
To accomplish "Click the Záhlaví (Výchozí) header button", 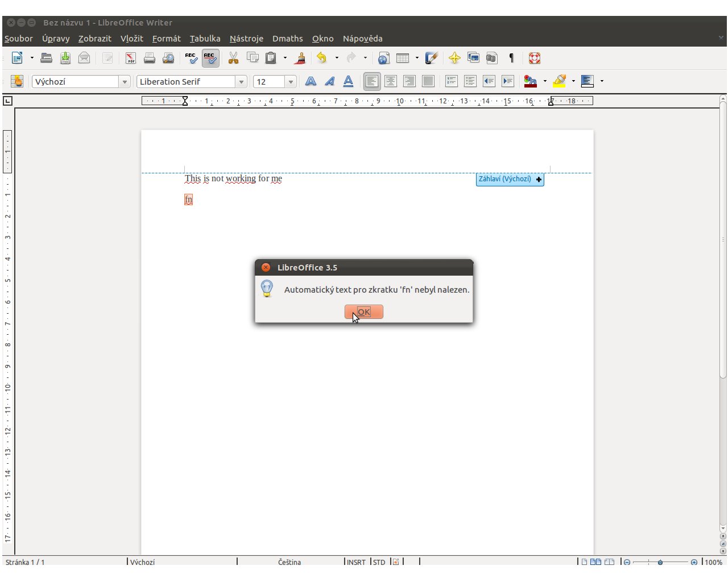I will click(510, 179).
